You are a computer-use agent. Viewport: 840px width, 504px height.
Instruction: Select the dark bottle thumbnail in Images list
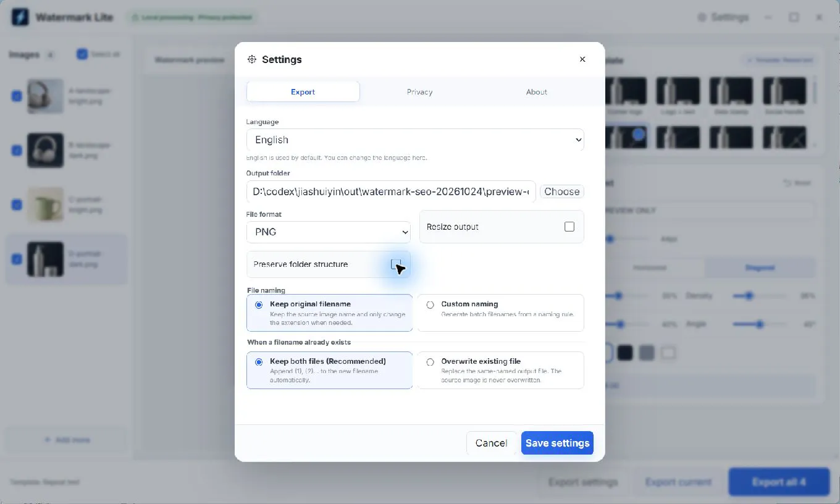coord(45,259)
